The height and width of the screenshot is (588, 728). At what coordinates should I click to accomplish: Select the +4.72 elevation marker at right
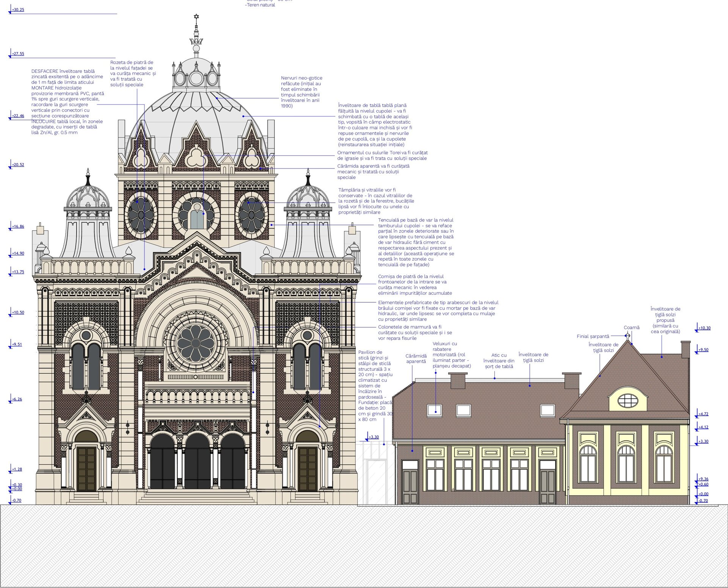pos(703,414)
